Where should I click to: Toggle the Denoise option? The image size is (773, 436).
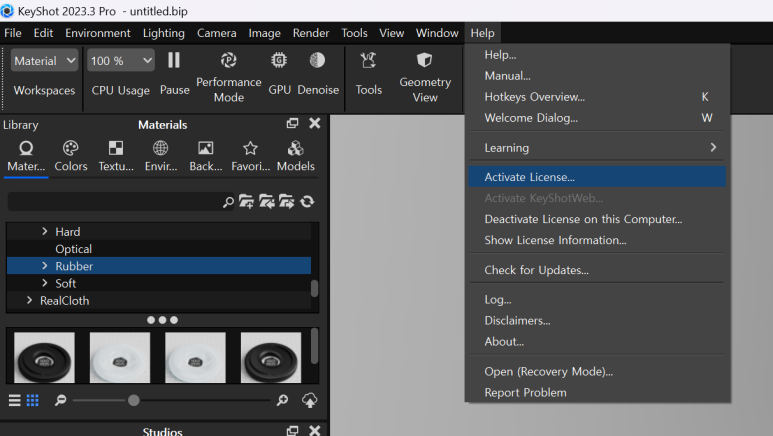coord(318,75)
